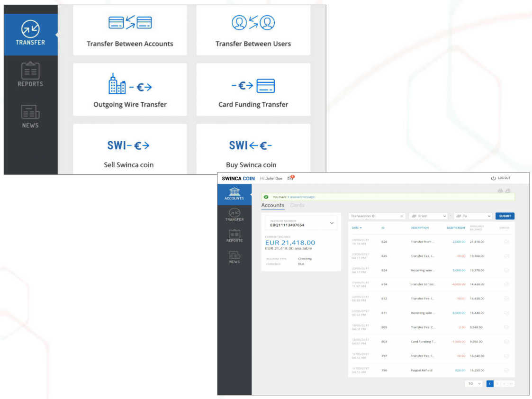Screen dimensions: 532x399
Task: Open Transfer in the large sidebar panel
Action: point(30,34)
